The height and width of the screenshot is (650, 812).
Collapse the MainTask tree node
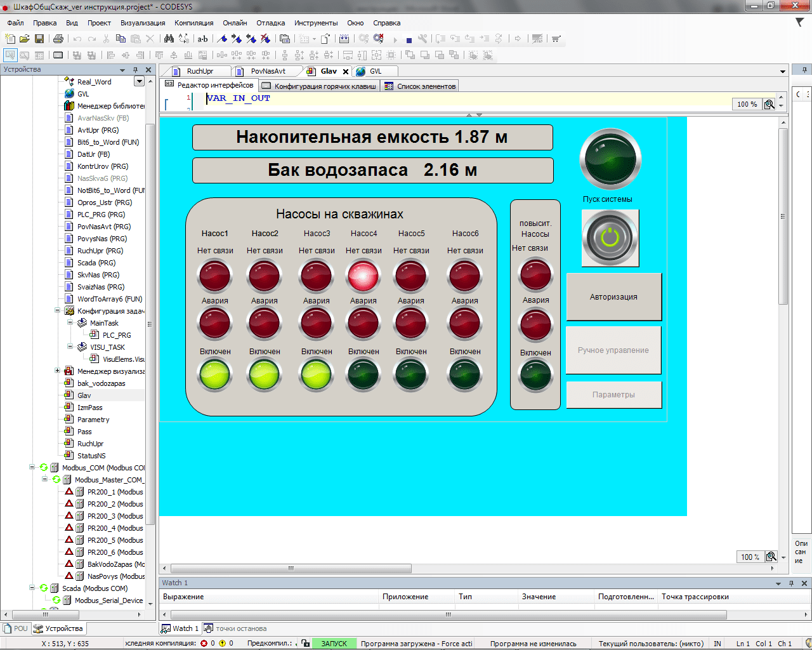pos(70,323)
